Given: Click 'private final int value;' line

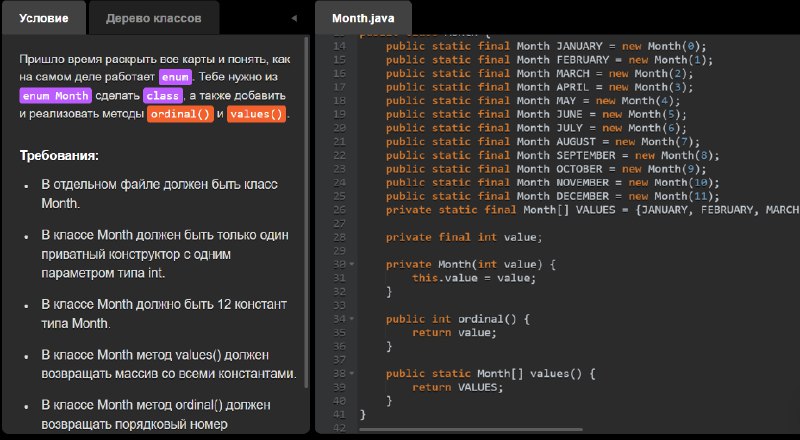Looking at the screenshot, I should [x=464, y=237].
